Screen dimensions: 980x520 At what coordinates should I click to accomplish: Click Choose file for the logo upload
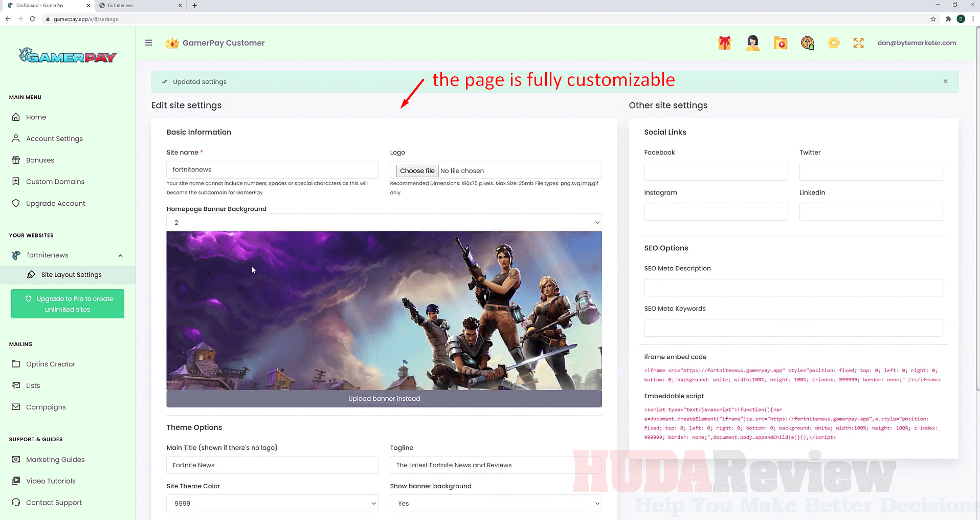pyautogui.click(x=416, y=170)
